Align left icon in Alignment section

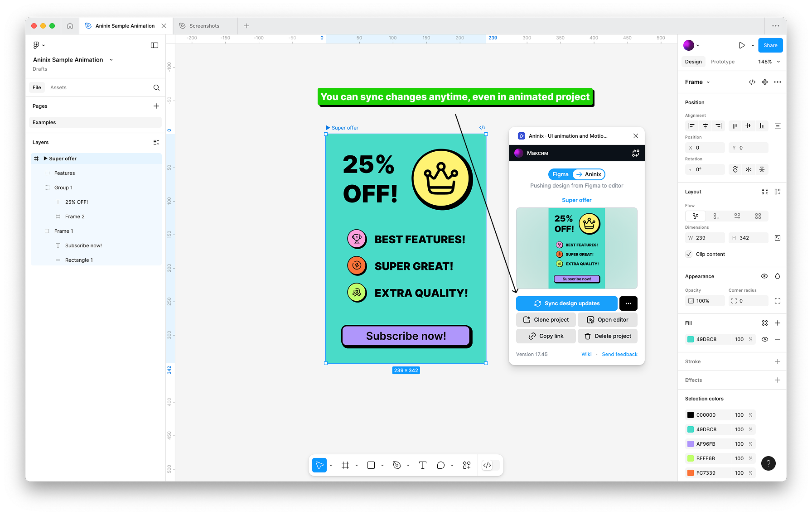tap(692, 126)
